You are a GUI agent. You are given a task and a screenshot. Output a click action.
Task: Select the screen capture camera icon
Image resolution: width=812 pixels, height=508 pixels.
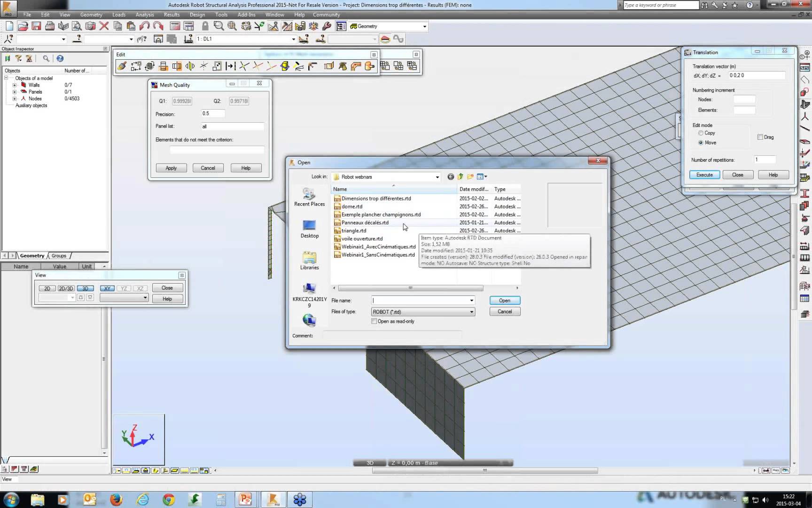[91, 26]
